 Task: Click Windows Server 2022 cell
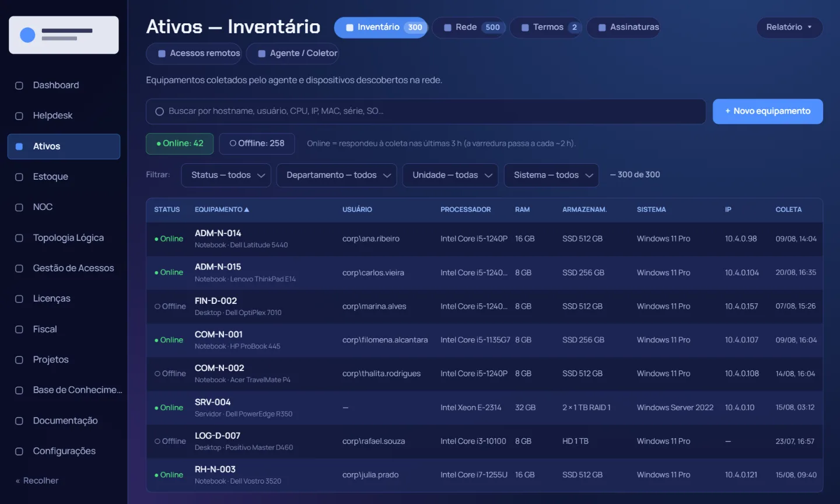point(675,408)
